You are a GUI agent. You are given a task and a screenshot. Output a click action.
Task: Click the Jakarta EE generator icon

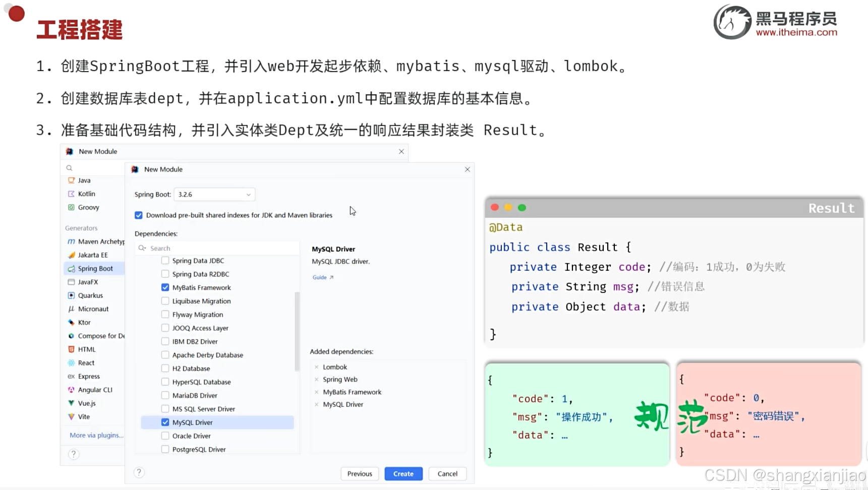pos(71,255)
